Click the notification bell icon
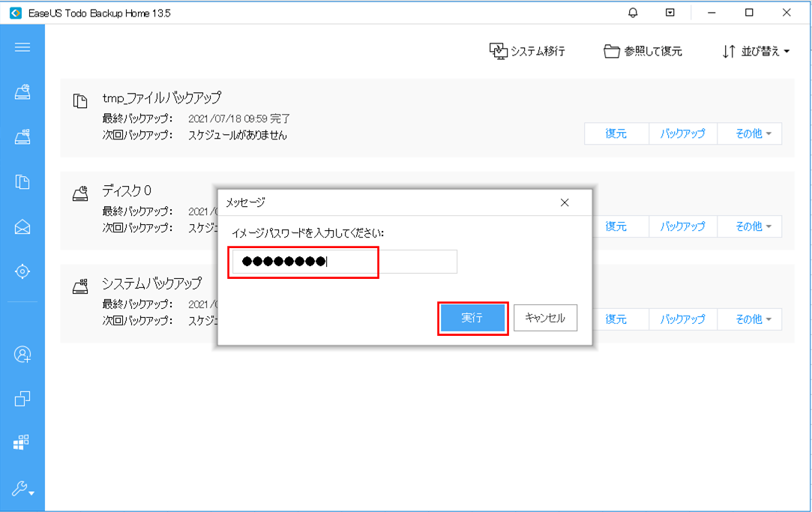Viewport: 812px width, 512px height. pyautogui.click(x=634, y=13)
